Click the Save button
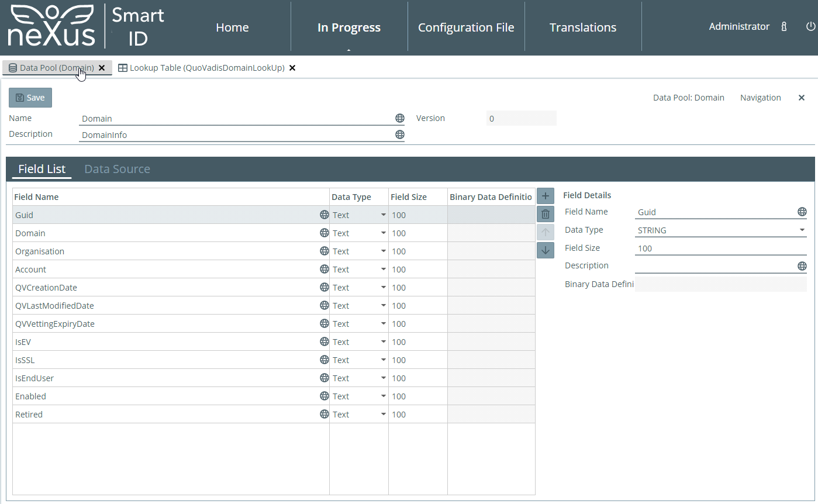This screenshot has height=504, width=818. point(30,97)
